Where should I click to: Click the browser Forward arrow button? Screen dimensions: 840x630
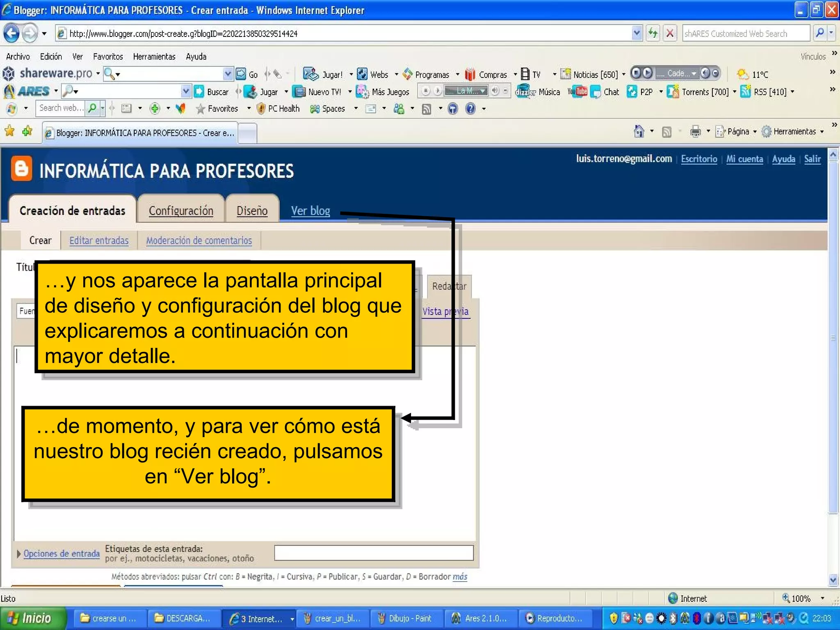coord(30,33)
